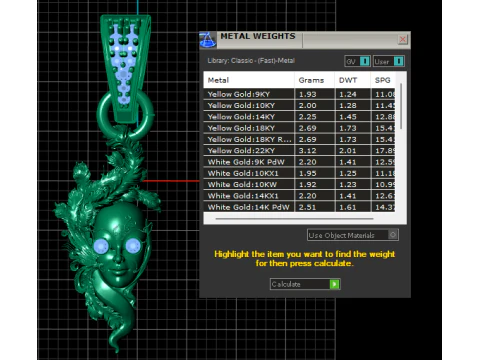Click the Calculate button
Screen dimensions: 480x360
point(305,284)
